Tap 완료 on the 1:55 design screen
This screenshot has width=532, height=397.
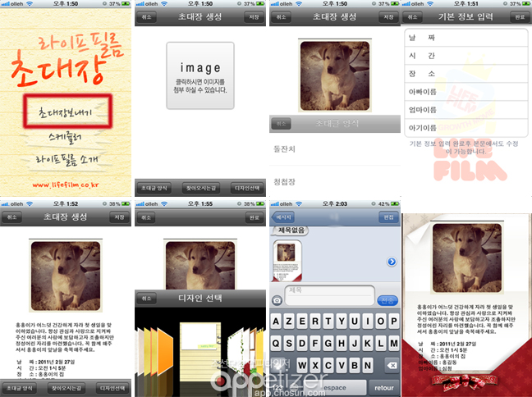[255, 217]
